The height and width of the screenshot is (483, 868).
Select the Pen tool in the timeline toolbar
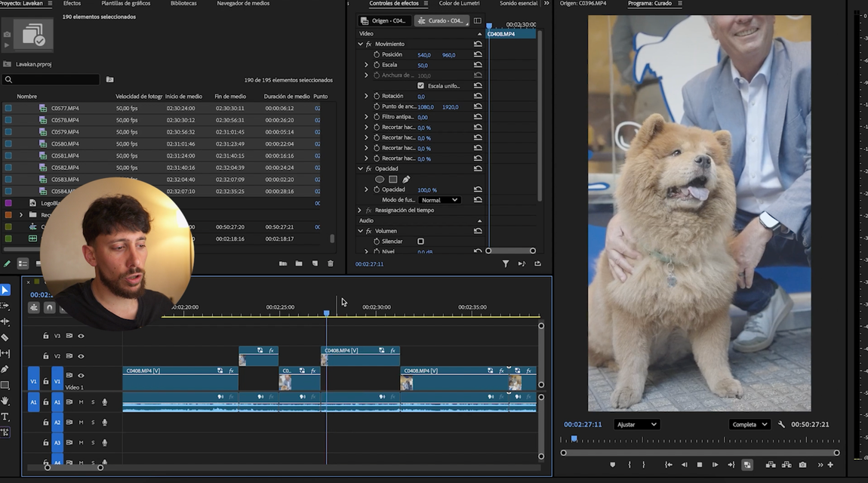click(5, 369)
